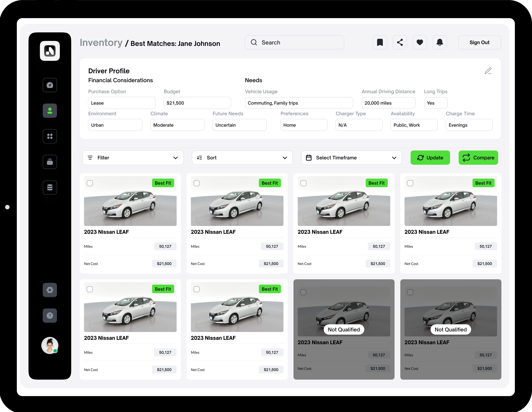The image size is (532, 412).
Task: Select checkbox on fourth top-row car card
Action: 410,183
